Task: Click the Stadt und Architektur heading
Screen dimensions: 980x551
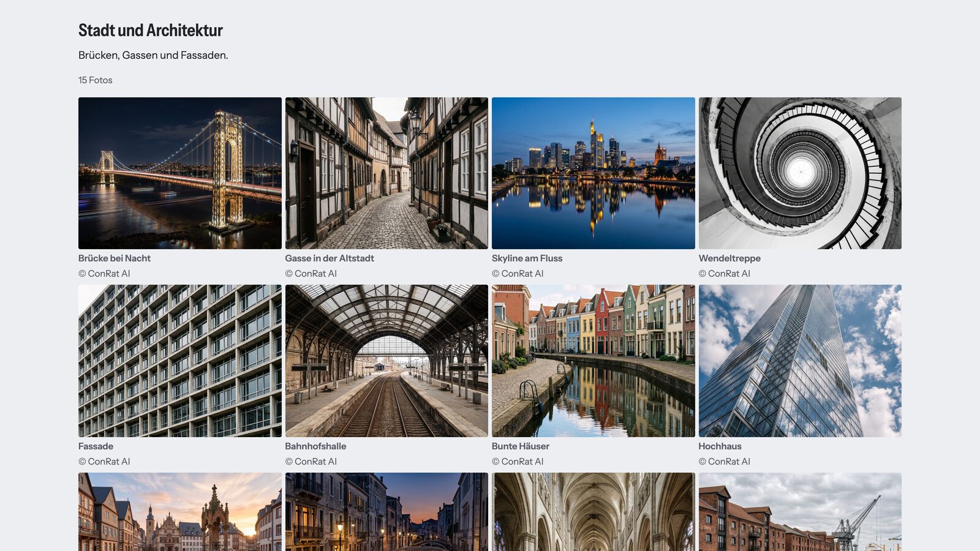Action: (150, 30)
